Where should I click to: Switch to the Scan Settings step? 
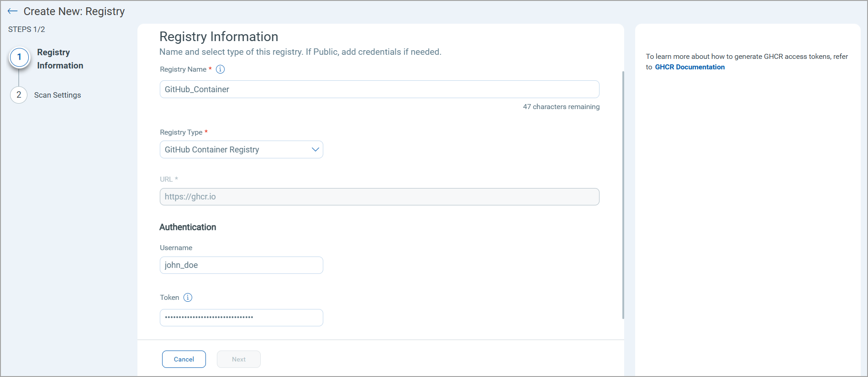[58, 95]
